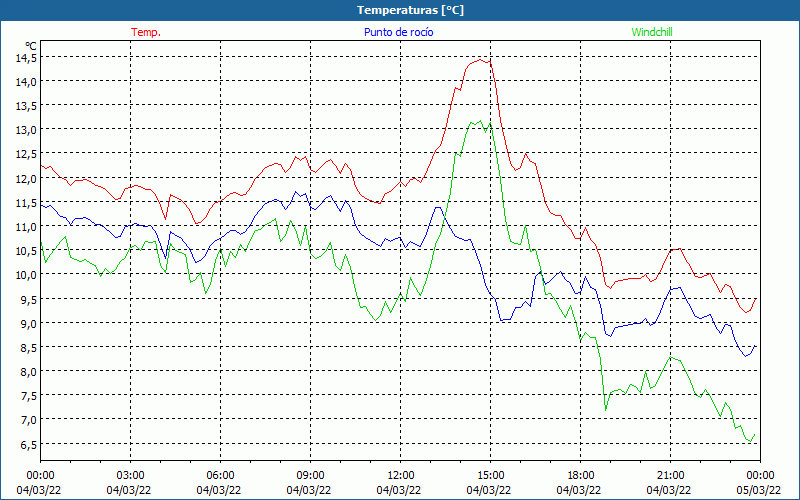Click the '°C' unit label on axis
Image resolution: width=800 pixels, height=500 pixels.
click(31, 46)
